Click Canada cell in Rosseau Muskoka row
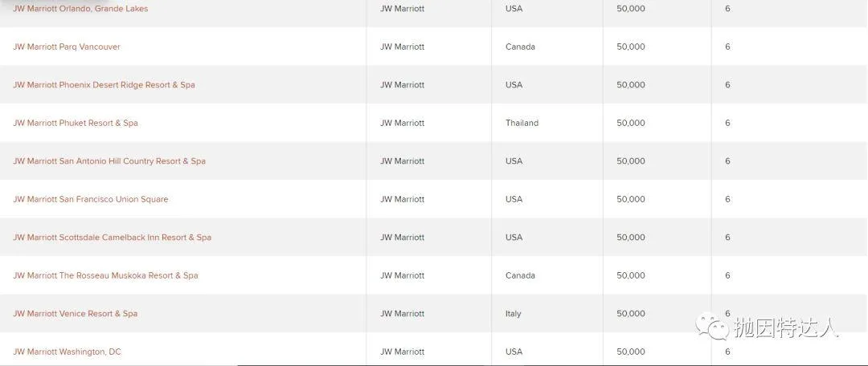 click(x=520, y=276)
